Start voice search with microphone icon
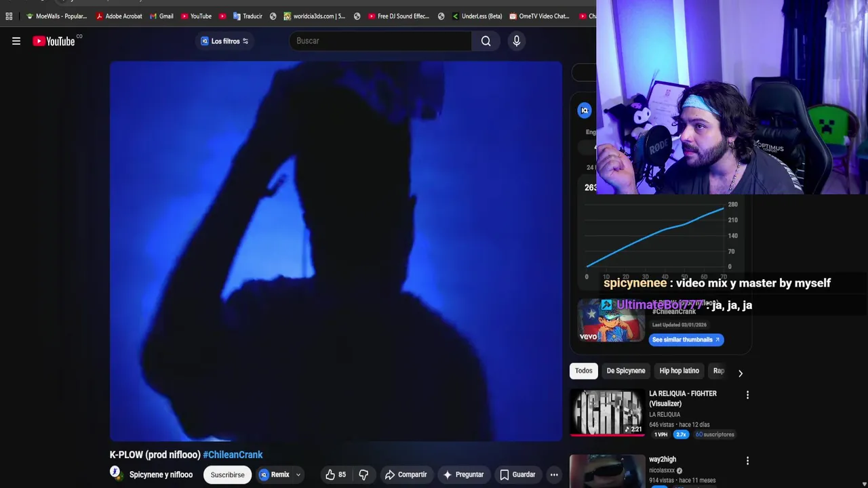This screenshot has height=488, width=868. [517, 41]
